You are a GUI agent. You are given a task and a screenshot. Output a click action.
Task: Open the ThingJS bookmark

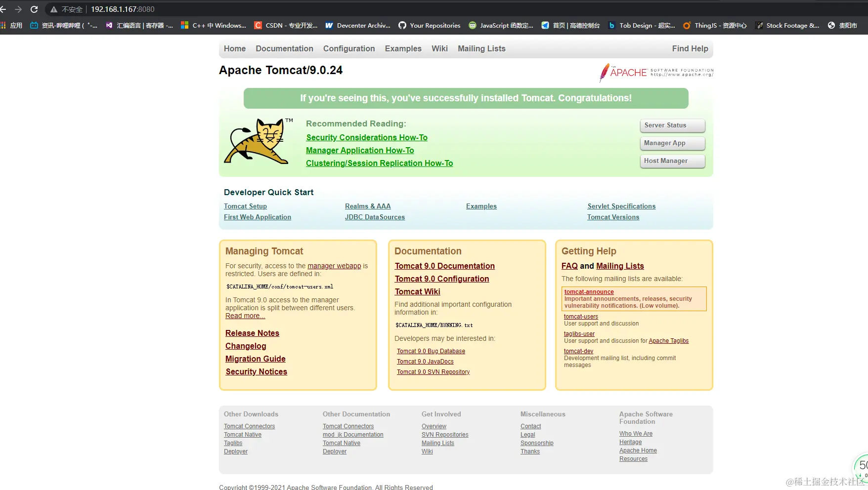[x=715, y=25]
